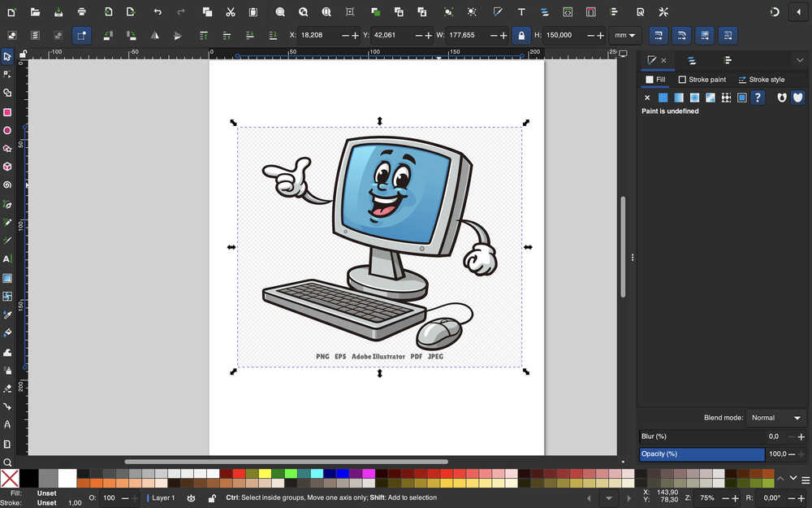Toggle Layer 1 visibility eye
This screenshot has height=508, width=812.
point(192,497)
